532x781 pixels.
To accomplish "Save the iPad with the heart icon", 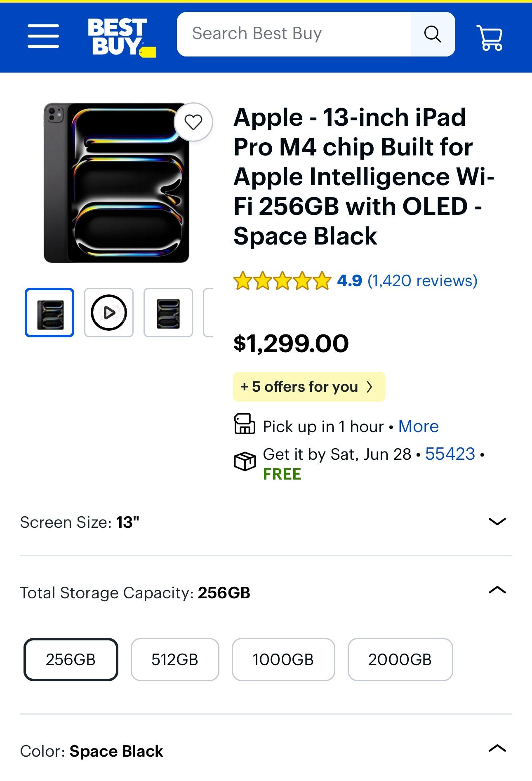I will pyautogui.click(x=193, y=122).
